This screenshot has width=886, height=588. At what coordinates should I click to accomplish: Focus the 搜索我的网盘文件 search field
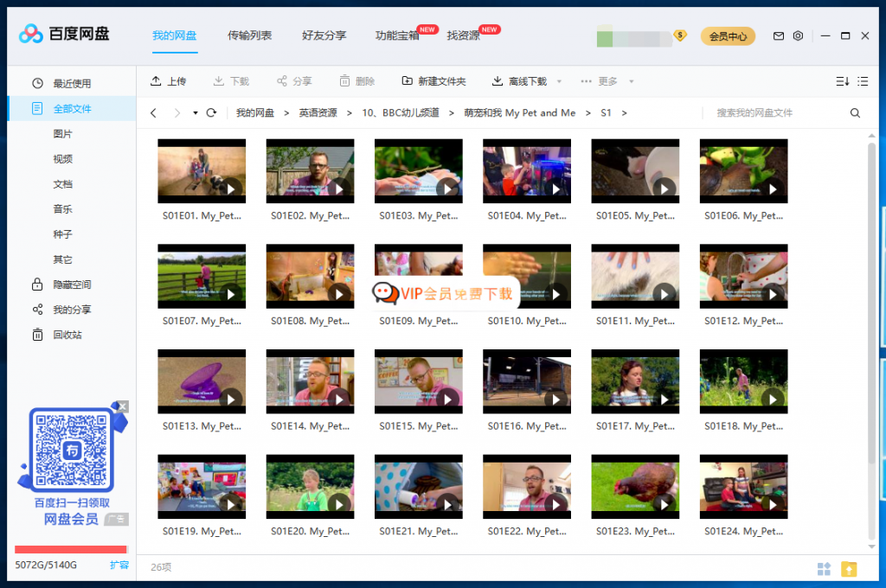[780, 113]
